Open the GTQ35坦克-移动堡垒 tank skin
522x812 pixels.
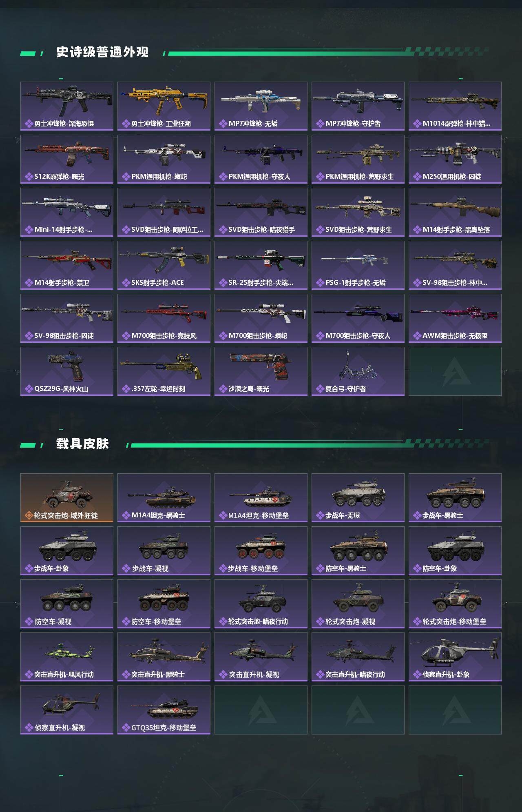point(164,710)
